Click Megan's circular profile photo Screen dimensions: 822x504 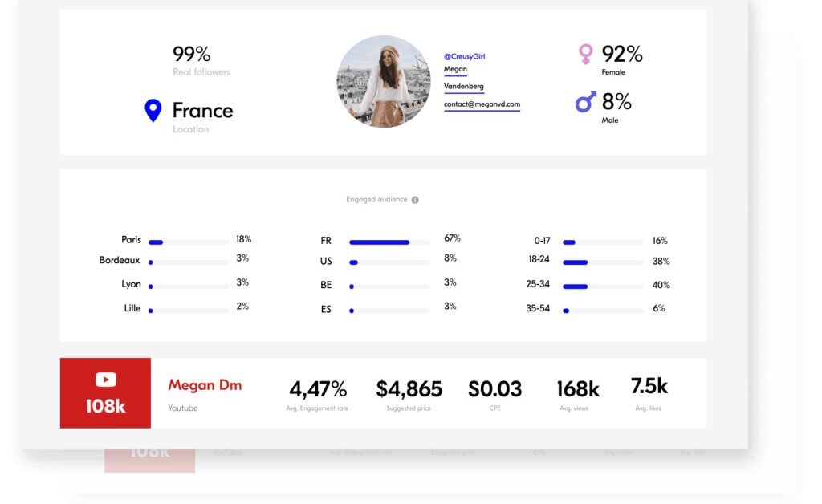(x=383, y=83)
